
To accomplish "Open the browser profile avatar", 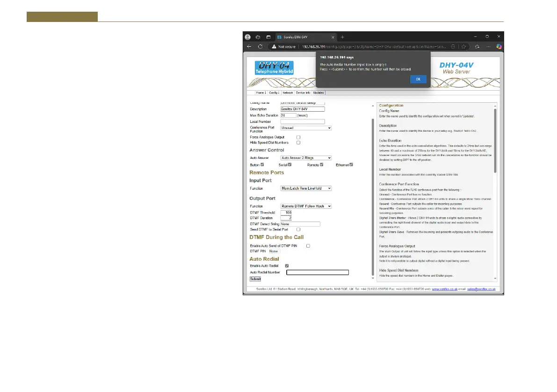I will click(248, 37).
